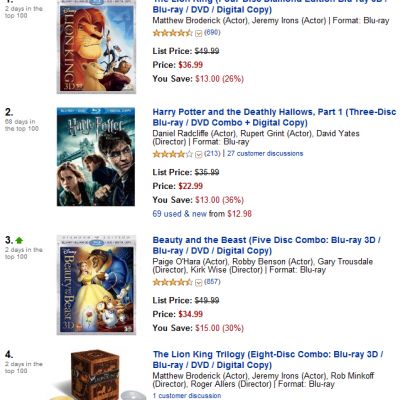
Task: Open 69 used & new offers link
Action: (180, 214)
